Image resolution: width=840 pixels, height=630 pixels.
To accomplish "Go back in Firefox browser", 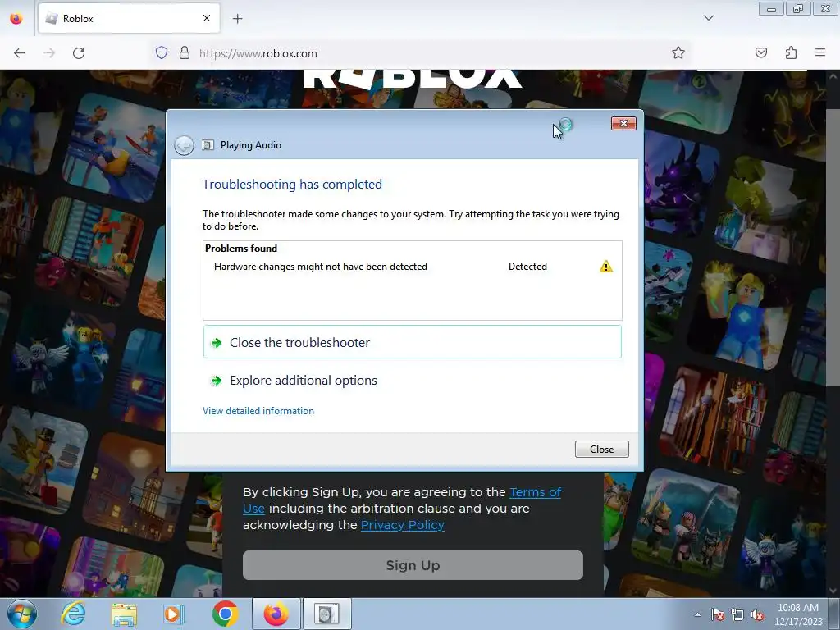I will point(20,53).
